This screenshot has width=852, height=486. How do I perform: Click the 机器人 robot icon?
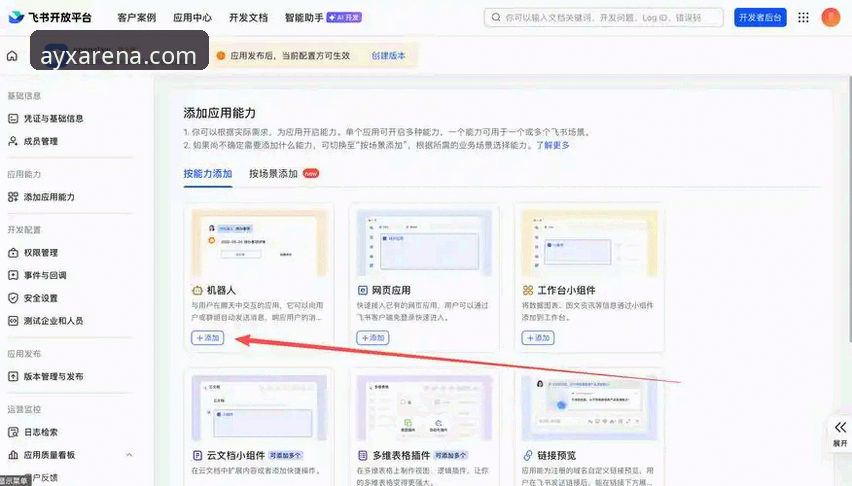(198, 290)
